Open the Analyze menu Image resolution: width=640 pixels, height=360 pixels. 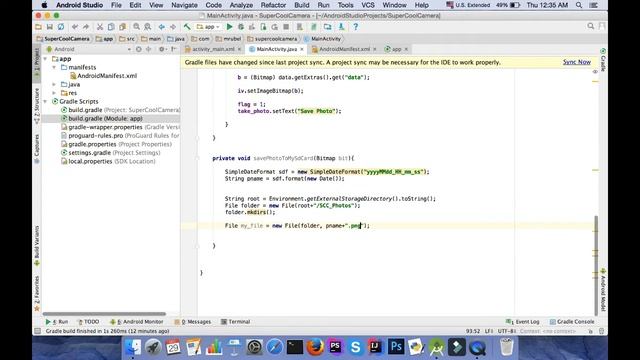coord(241,5)
